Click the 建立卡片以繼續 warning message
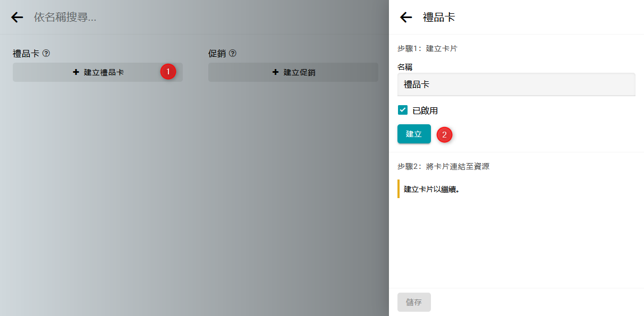This screenshot has width=644, height=316. click(431, 189)
